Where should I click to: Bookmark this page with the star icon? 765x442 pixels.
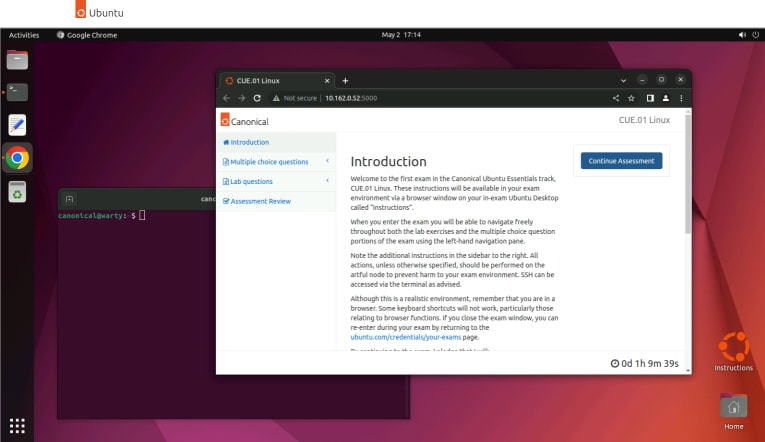(x=631, y=98)
